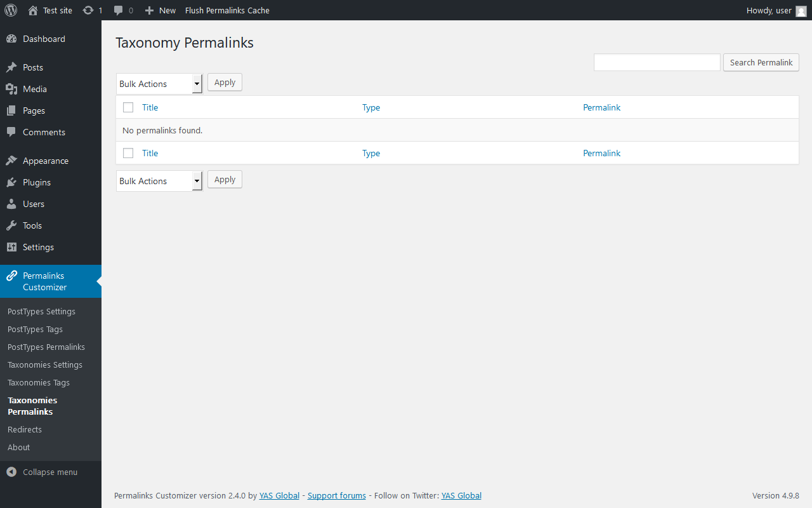Click Flush Permalinks Cache in admin bar
Screen dimensions: 812x508
pos(227,10)
